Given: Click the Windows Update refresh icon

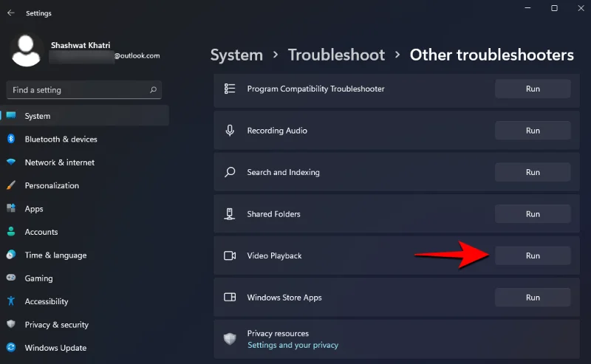Looking at the screenshot, I should 11,347.
